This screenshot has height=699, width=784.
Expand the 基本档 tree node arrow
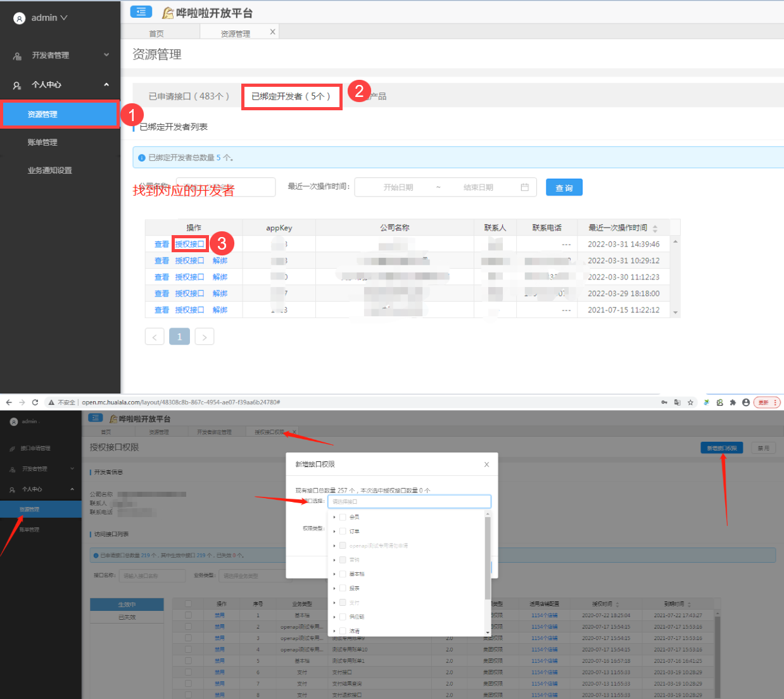click(334, 574)
